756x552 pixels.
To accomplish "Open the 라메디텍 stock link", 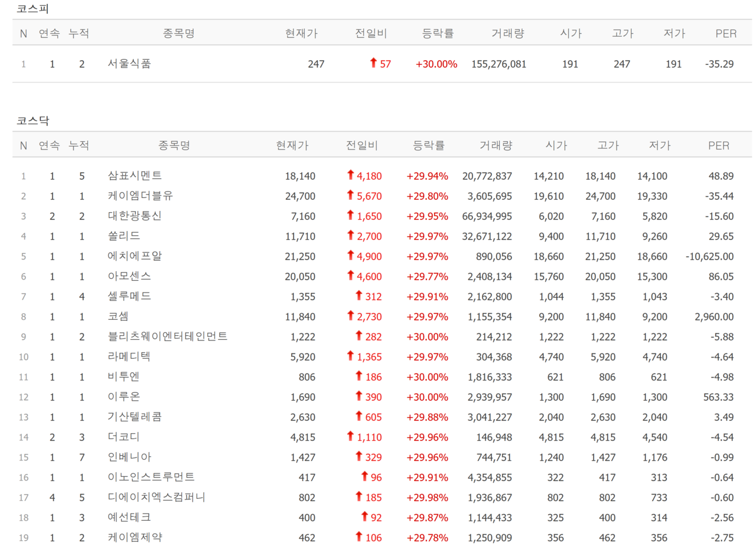I will tap(129, 357).
